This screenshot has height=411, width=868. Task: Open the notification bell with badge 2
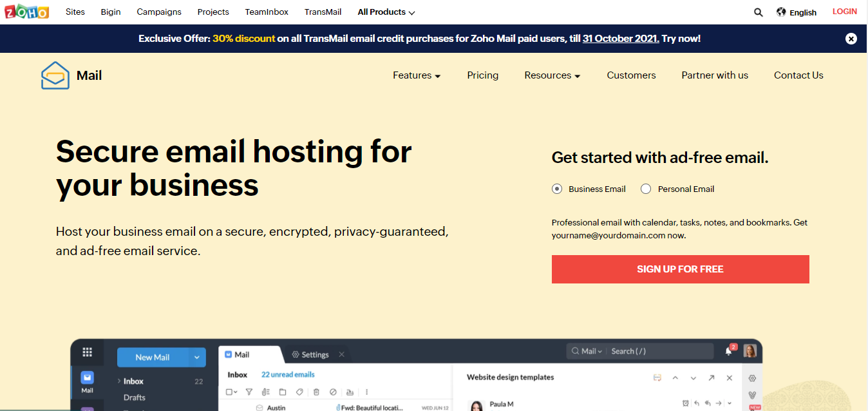click(728, 351)
